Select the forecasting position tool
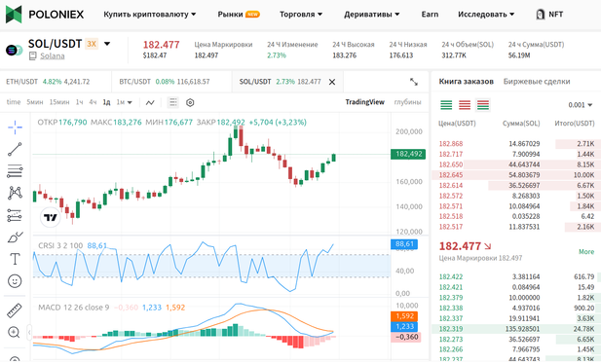 coord(15,215)
